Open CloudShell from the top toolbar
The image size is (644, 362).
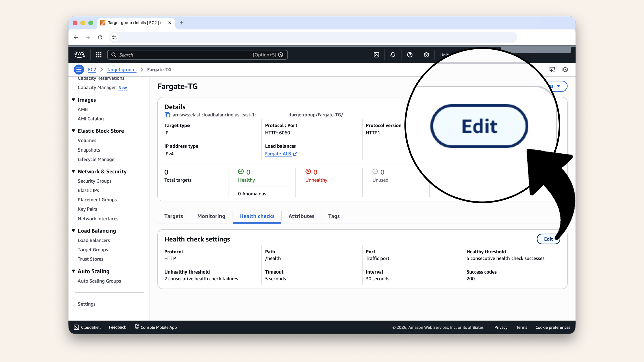pyautogui.click(x=376, y=55)
